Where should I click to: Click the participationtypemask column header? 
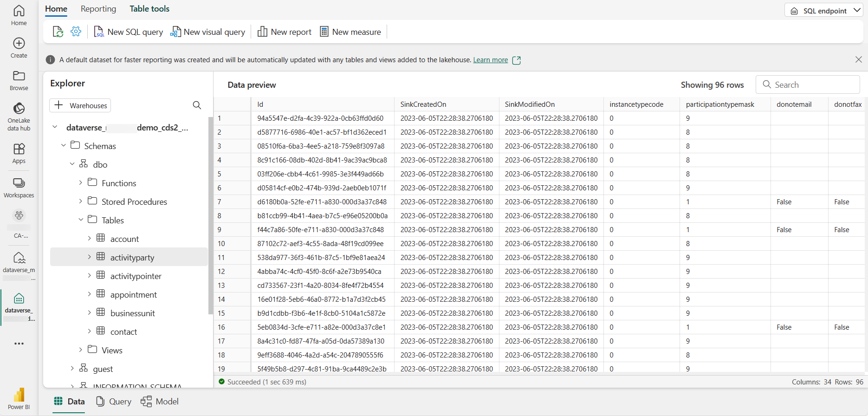[x=725, y=104]
